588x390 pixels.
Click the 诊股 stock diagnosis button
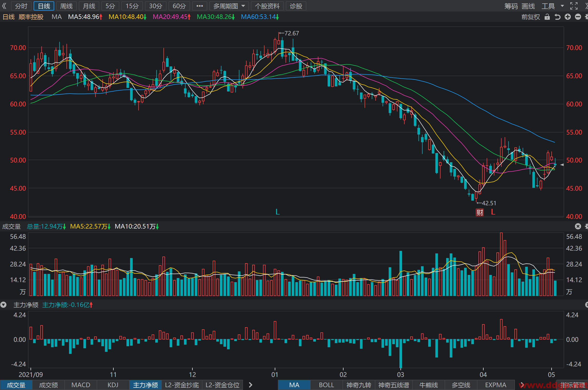pos(296,6)
